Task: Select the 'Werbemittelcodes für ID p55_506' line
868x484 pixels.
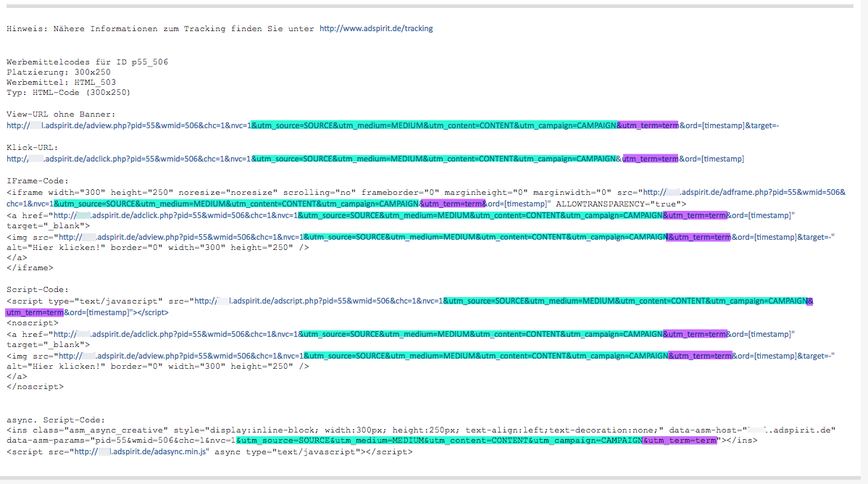Action: [x=88, y=62]
